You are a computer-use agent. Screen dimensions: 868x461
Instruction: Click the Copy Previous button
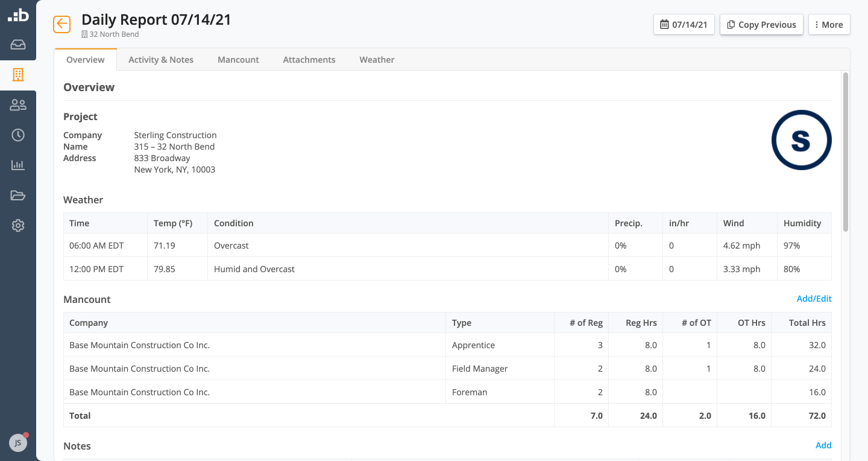point(761,25)
